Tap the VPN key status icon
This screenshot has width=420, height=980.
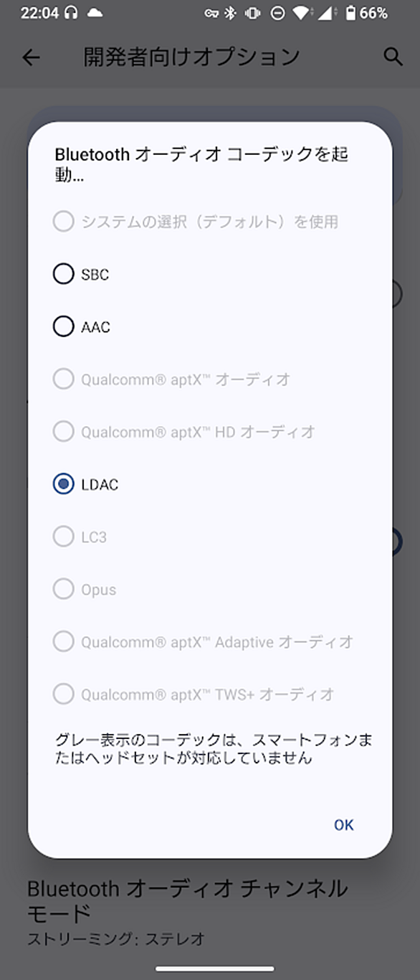pyautogui.click(x=211, y=13)
